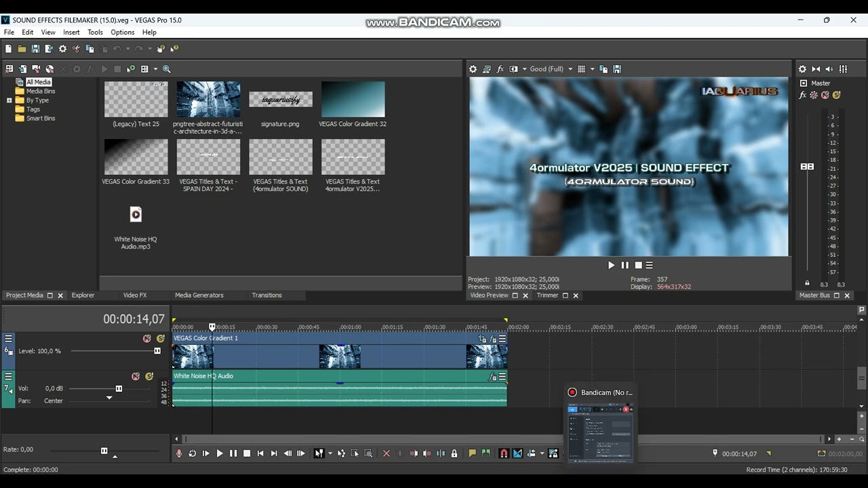Open the Tools menu
868x488 pixels.
[x=96, y=32]
